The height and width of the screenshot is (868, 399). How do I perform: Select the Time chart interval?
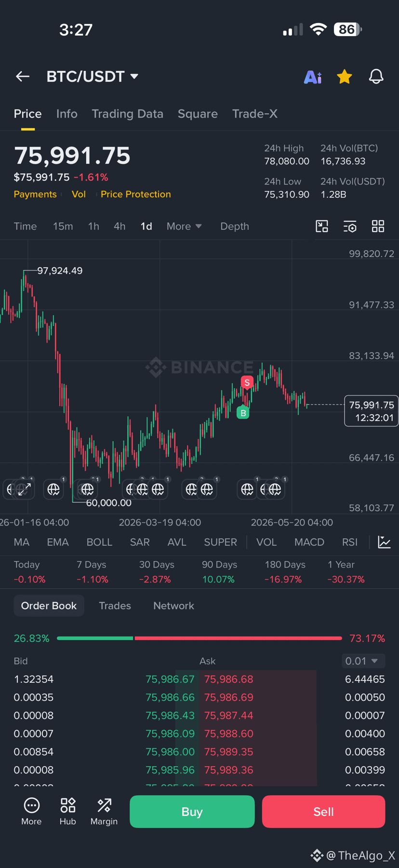(25, 226)
